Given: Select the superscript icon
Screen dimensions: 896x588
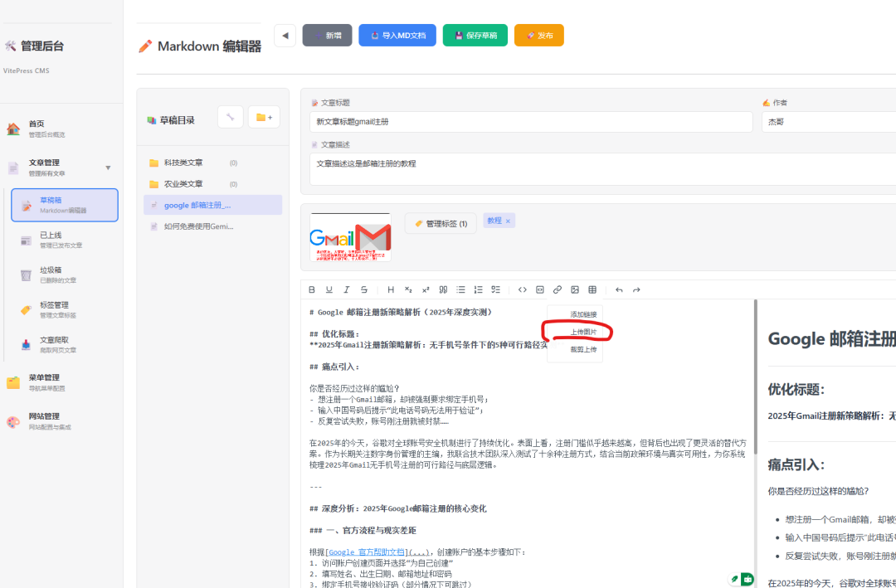Looking at the screenshot, I should point(425,289).
